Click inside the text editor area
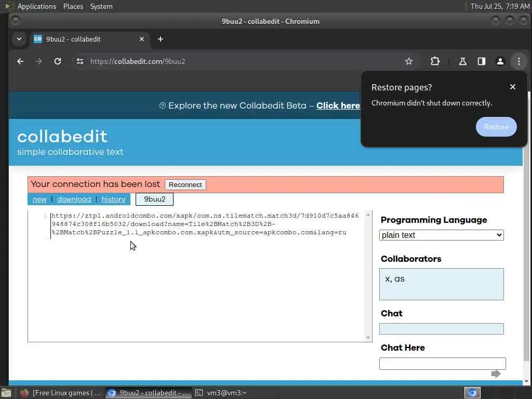The image size is (532, 399). (200, 276)
